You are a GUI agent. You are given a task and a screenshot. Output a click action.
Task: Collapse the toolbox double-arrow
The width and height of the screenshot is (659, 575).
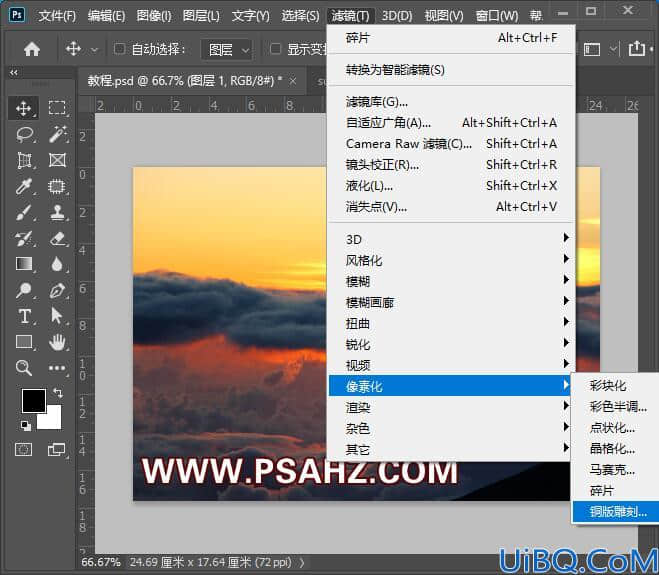click(14, 72)
